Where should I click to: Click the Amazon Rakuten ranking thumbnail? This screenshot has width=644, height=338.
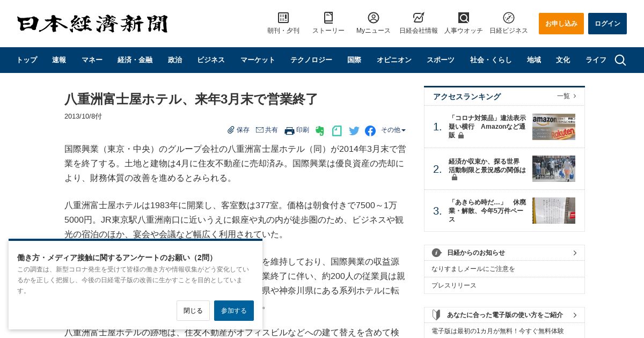[554, 127]
